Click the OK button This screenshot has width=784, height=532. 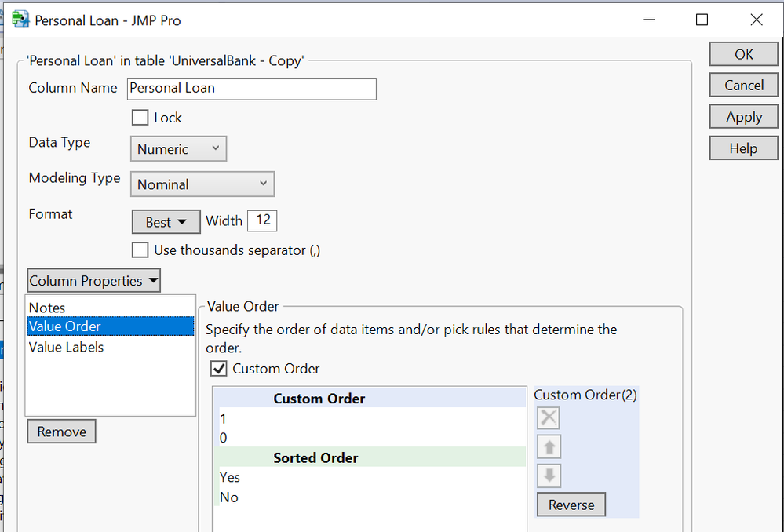click(x=742, y=53)
